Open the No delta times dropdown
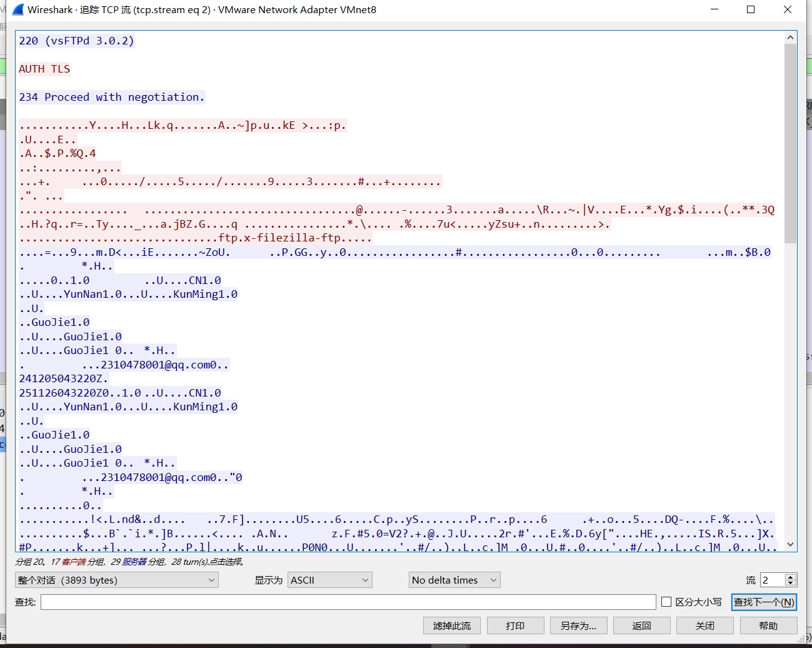This screenshot has width=812, height=648. coord(454,580)
